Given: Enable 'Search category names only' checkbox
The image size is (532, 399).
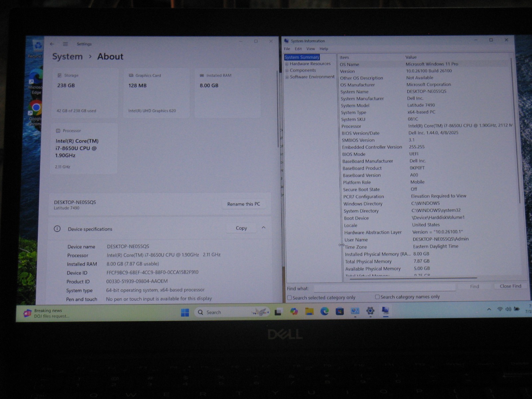Looking at the screenshot, I should tap(377, 297).
